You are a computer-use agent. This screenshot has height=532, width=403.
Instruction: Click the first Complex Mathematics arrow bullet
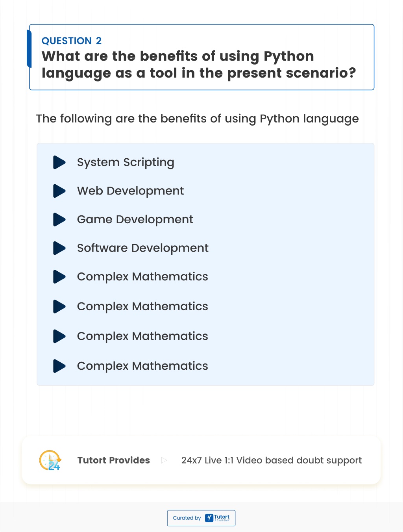tap(59, 277)
